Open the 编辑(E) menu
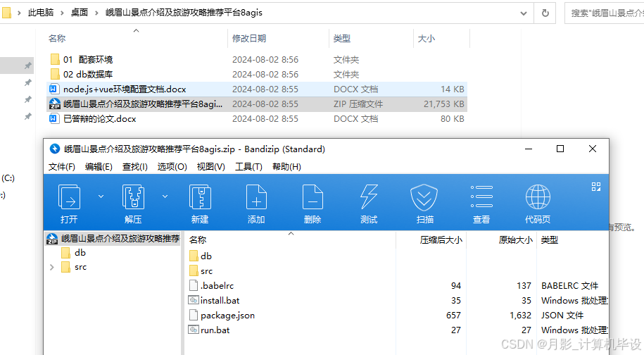 coord(99,167)
